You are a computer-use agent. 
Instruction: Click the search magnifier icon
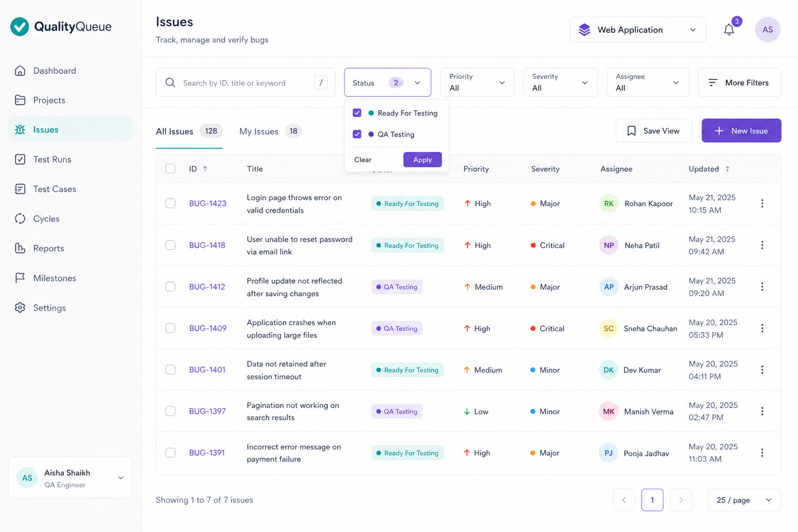tap(170, 83)
